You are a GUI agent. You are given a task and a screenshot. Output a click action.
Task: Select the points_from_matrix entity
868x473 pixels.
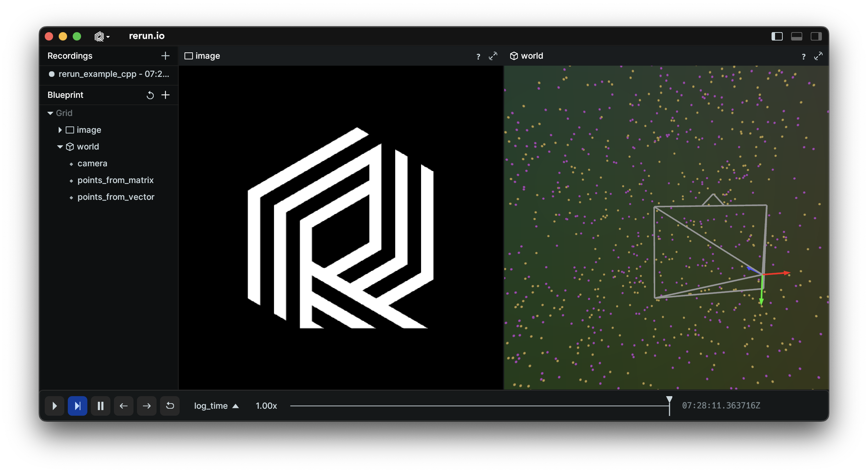click(x=115, y=180)
